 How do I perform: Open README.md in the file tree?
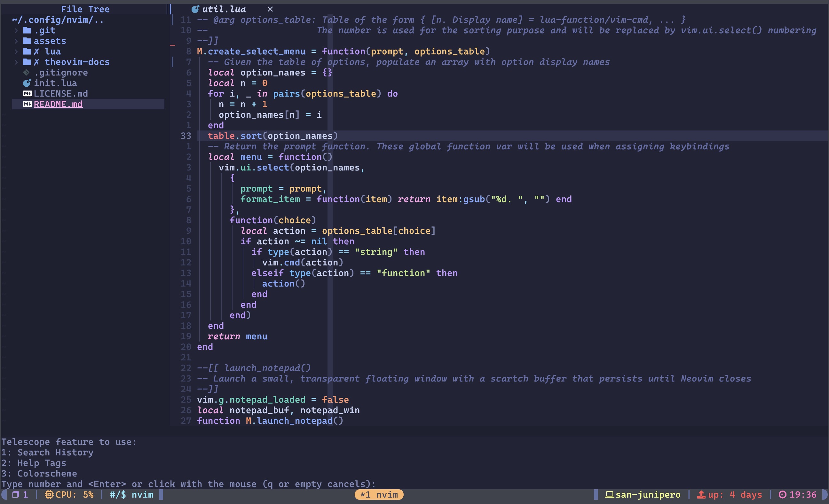[58, 104]
